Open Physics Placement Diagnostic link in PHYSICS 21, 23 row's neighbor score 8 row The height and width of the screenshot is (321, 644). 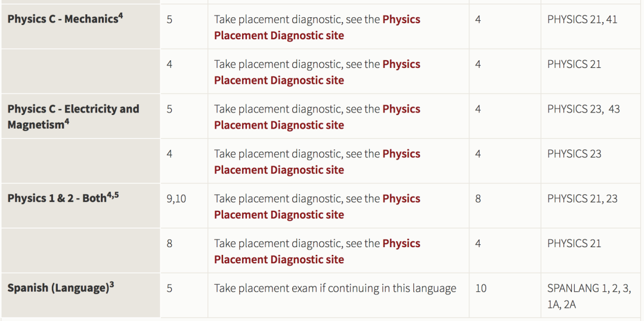click(278, 259)
